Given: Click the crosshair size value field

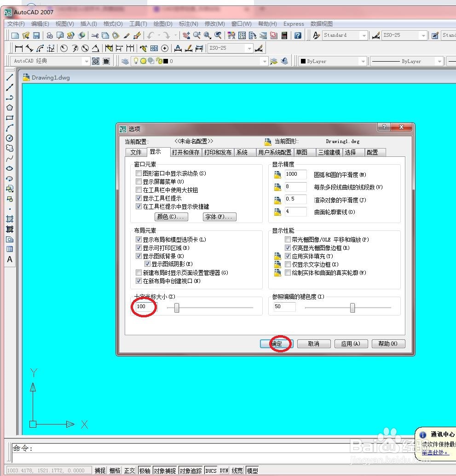Looking at the screenshot, I should point(146,307).
